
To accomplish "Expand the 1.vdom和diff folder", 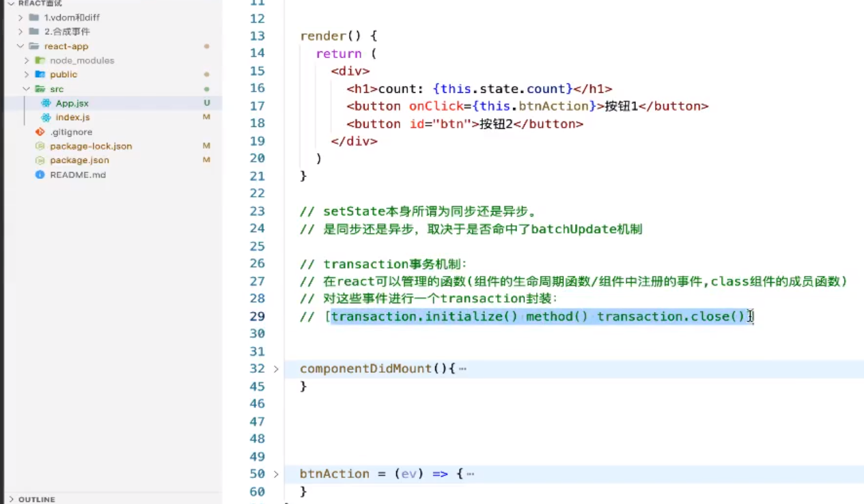I will (19, 17).
